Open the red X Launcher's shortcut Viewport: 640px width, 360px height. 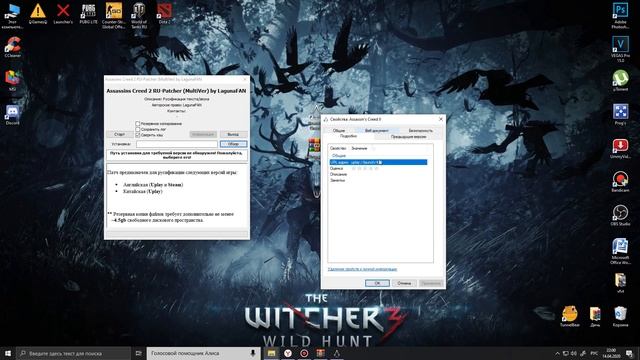pyautogui.click(x=63, y=14)
